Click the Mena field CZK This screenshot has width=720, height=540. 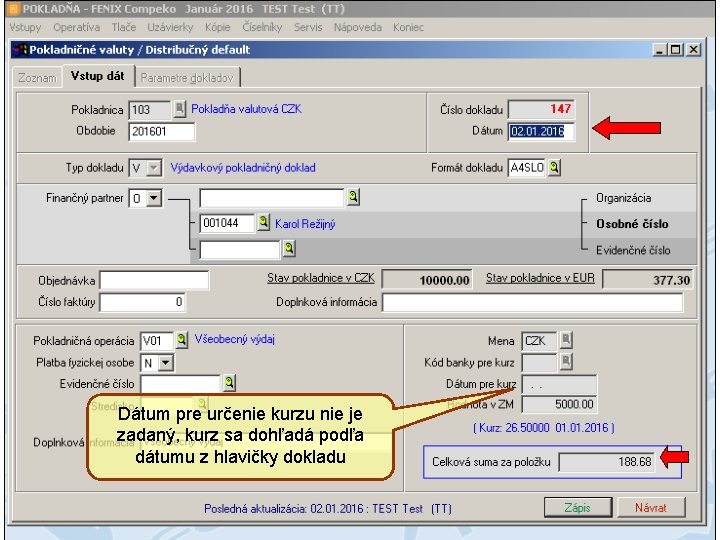click(x=539, y=341)
